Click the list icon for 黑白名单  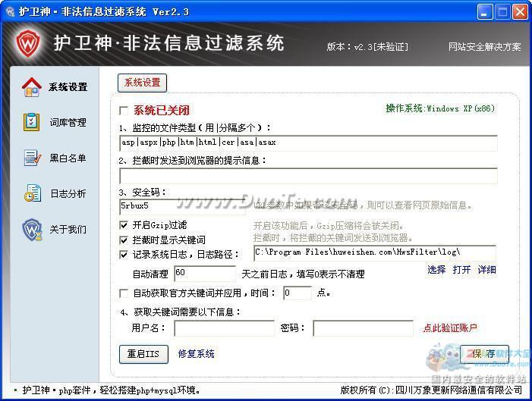point(32,158)
